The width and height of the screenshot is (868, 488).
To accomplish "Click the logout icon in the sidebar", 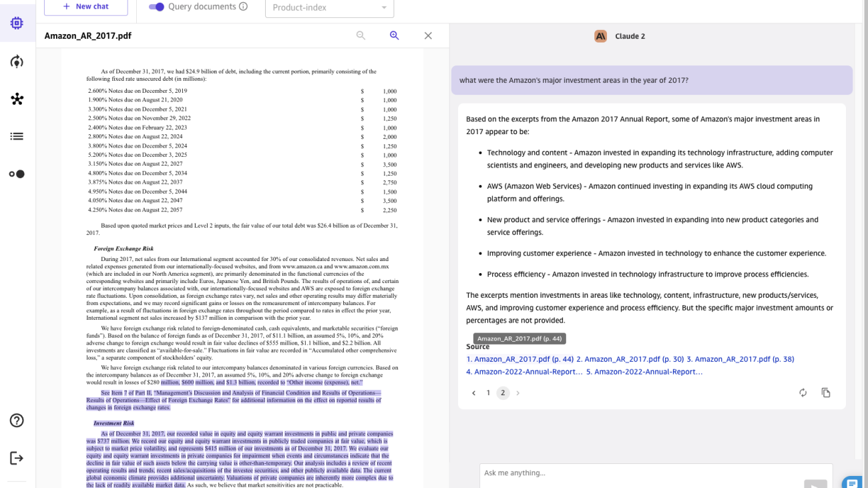I will coord(17,458).
